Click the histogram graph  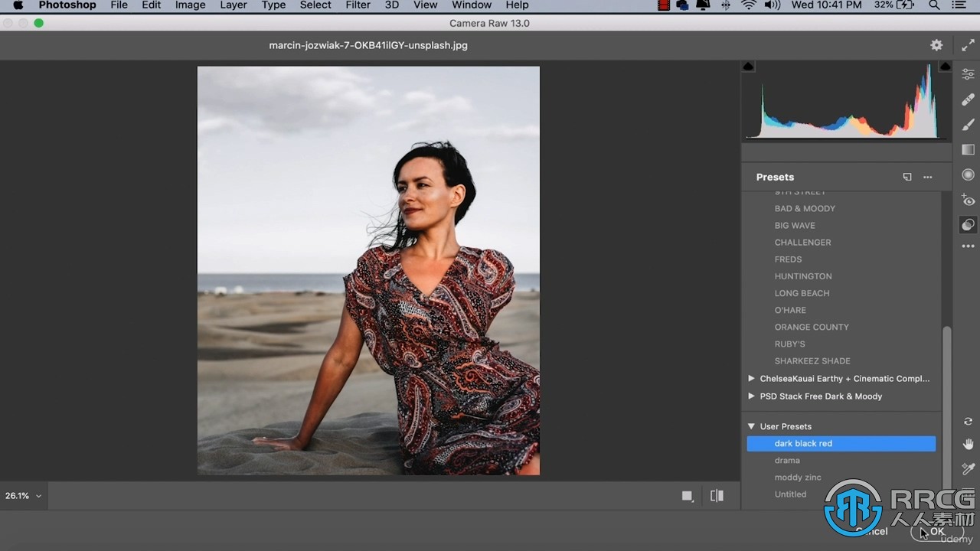(846, 100)
